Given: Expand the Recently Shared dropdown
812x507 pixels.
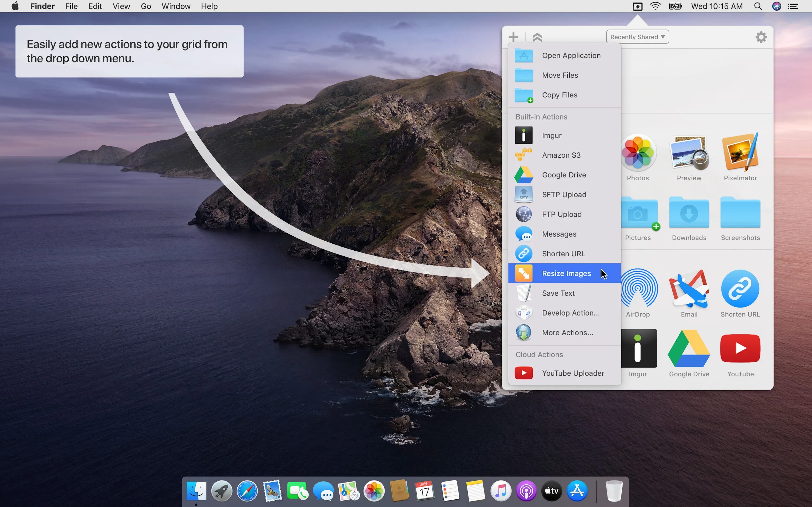Looking at the screenshot, I should (637, 37).
